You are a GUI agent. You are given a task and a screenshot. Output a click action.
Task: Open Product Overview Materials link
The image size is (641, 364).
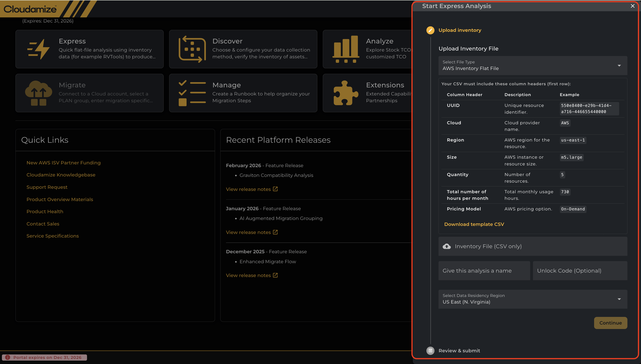[x=60, y=199]
